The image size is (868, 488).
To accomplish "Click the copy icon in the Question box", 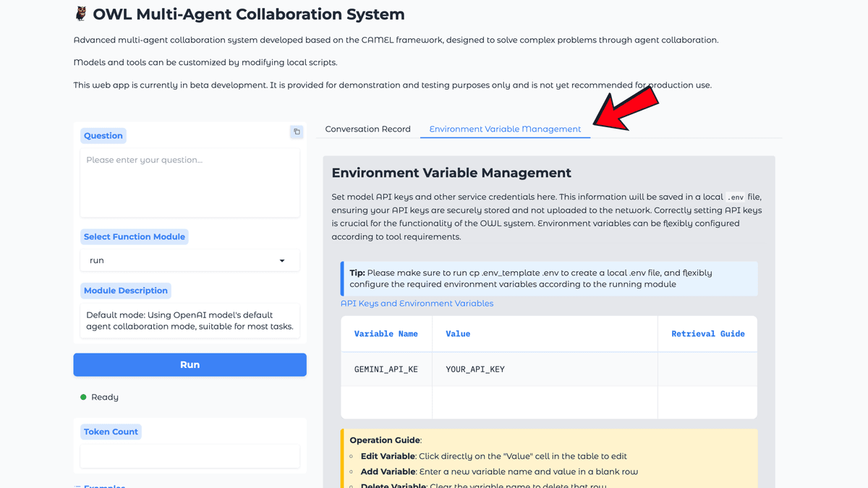I will (x=297, y=132).
